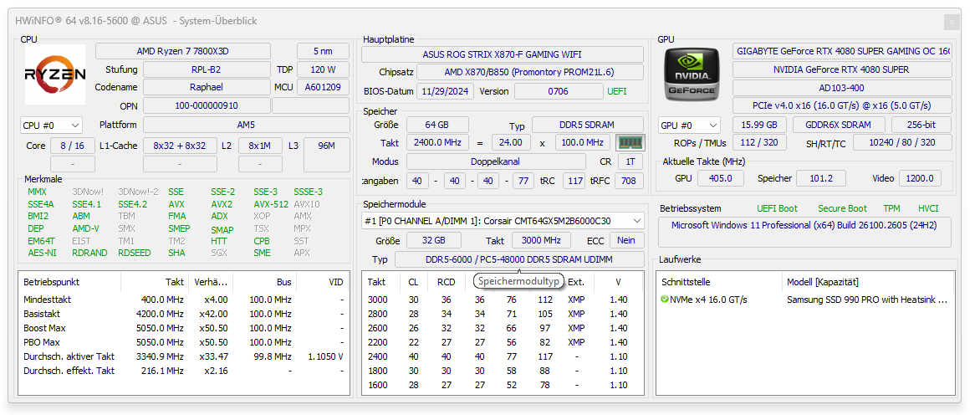Screen dimensions: 980x415
Task: Click the 96M L3 cache field
Action: point(326,155)
